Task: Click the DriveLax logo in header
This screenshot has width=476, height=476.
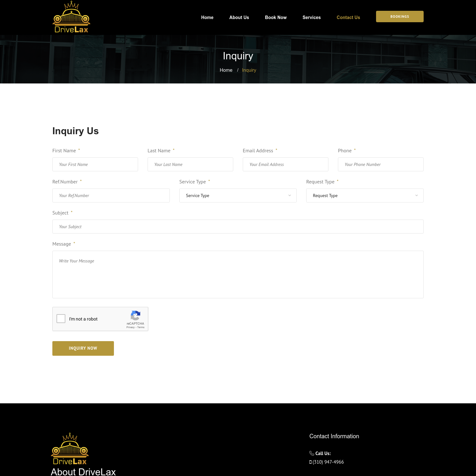Action: 71,17
